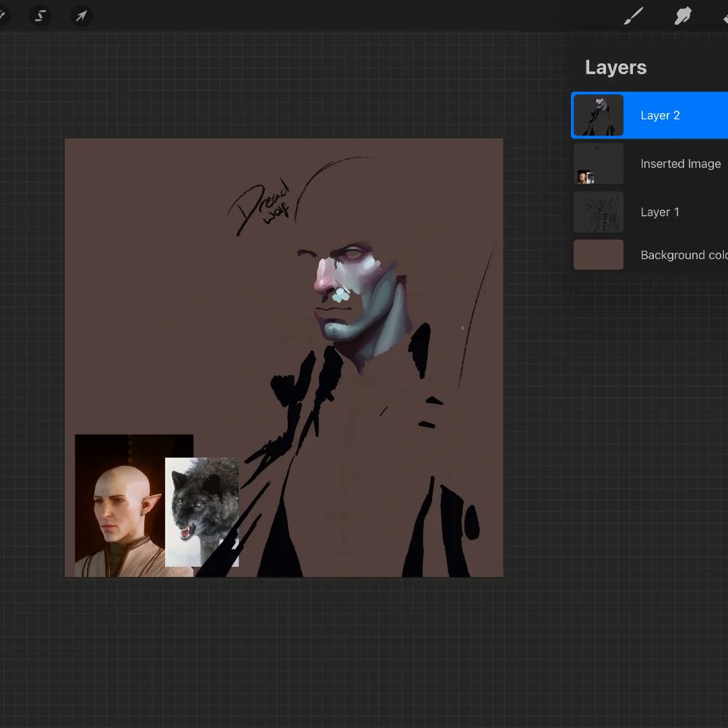Screen dimensions: 728x728
Task: Click the Layers panel title
Action: point(615,68)
